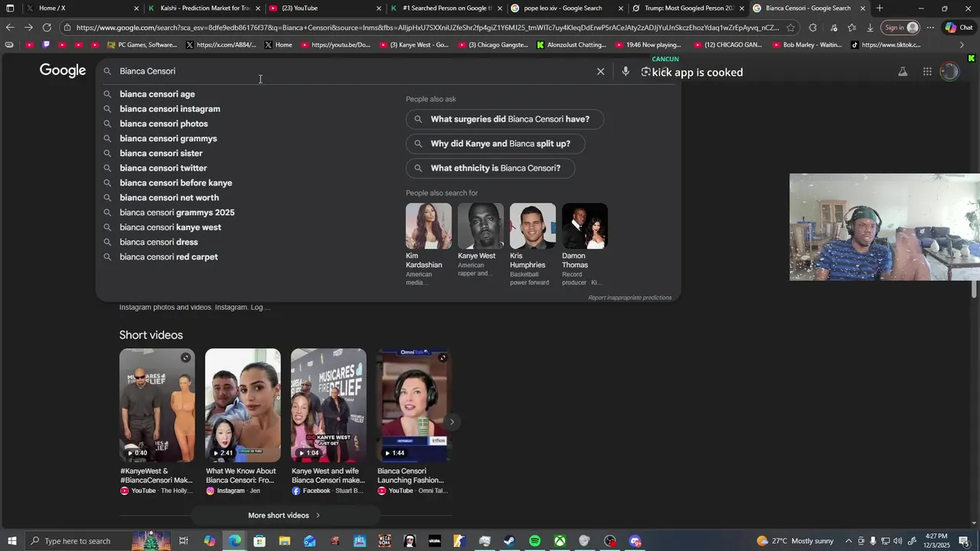
Task: Ask What ethnicity is Bianca Censori
Action: click(x=490, y=168)
